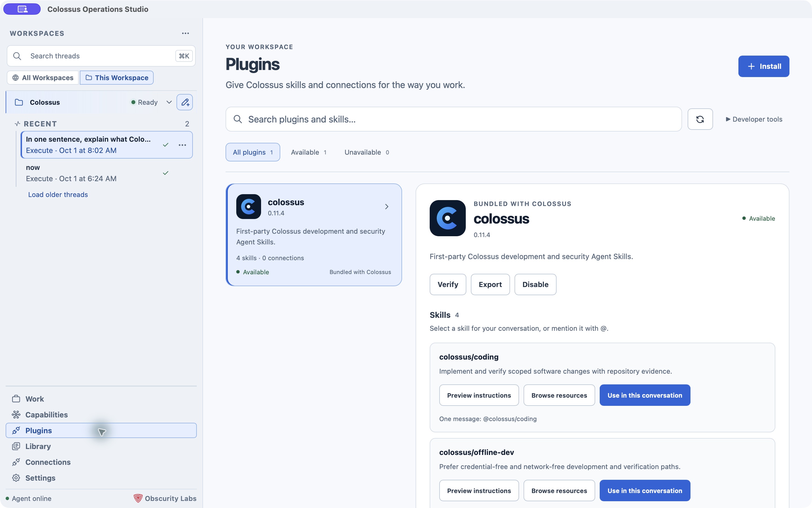Open the colossus plugin card chevron
812x508 pixels.
[387, 207]
